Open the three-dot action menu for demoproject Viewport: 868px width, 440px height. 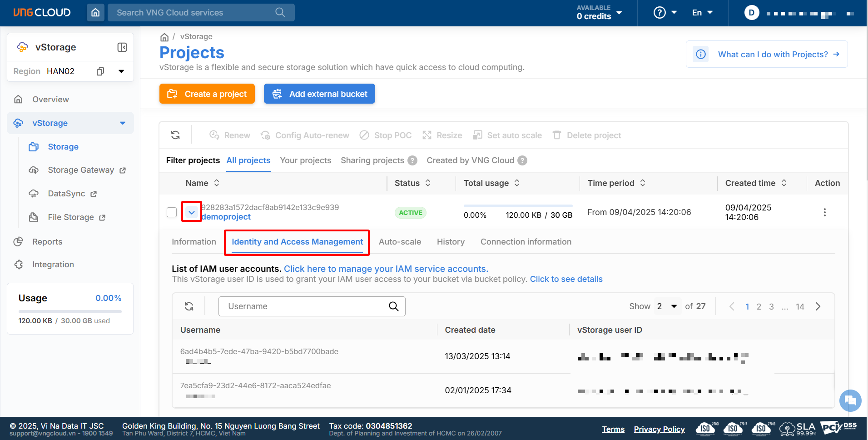coord(824,212)
